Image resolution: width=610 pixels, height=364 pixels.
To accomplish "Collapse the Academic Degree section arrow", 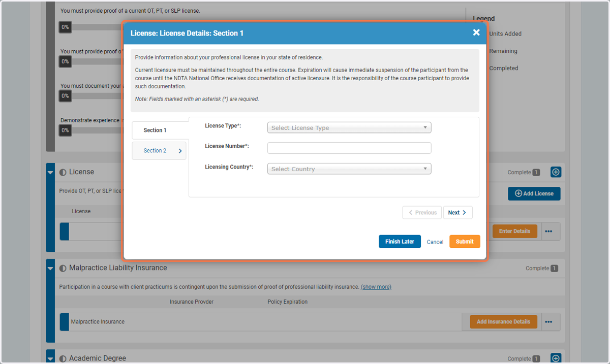I will [x=50, y=358].
